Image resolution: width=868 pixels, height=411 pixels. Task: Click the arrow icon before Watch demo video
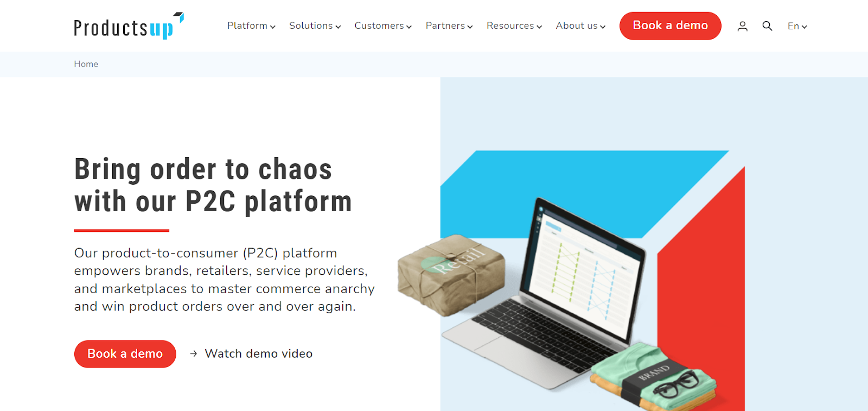pyautogui.click(x=194, y=353)
